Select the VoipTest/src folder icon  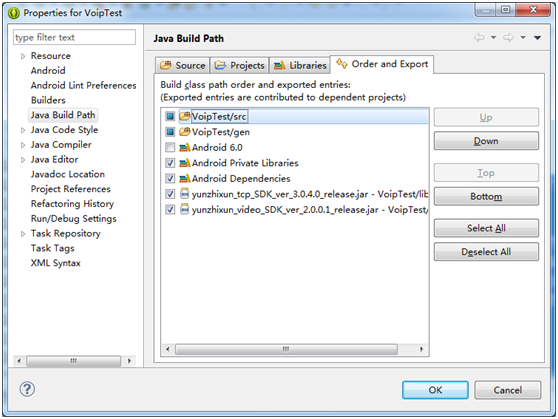pyautogui.click(x=184, y=116)
